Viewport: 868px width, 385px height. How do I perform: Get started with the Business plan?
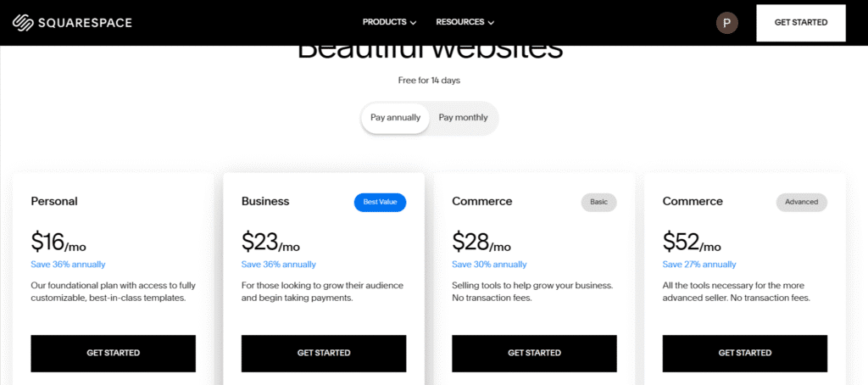click(x=324, y=353)
